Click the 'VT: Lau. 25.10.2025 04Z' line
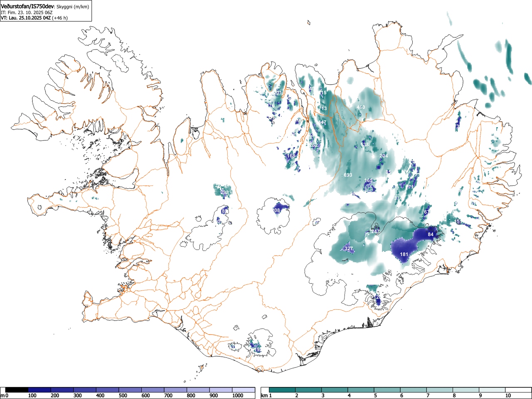532x399 pixels. [x=26, y=18]
